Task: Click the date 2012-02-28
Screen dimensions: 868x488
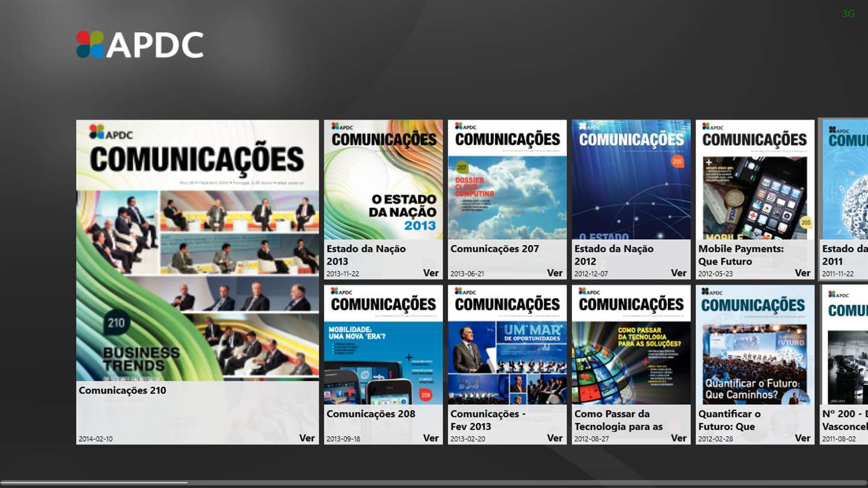Action: coord(715,439)
